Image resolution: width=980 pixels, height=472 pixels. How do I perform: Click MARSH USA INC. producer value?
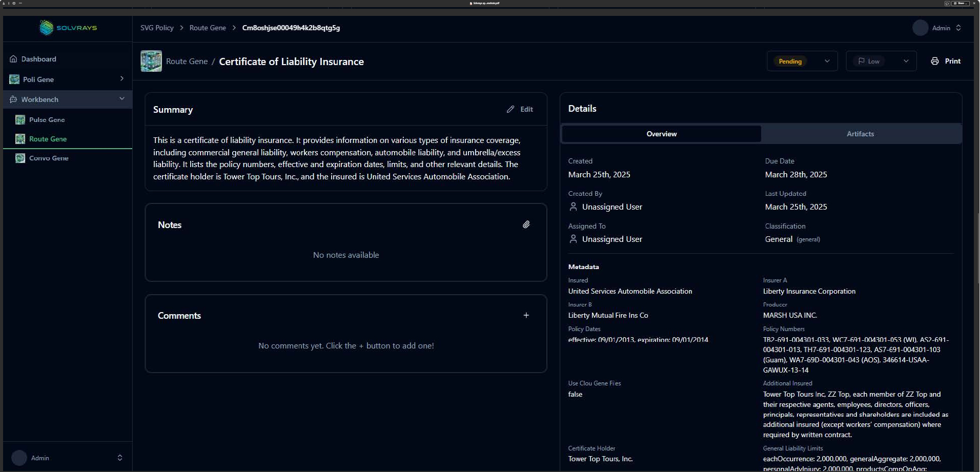pyautogui.click(x=790, y=316)
